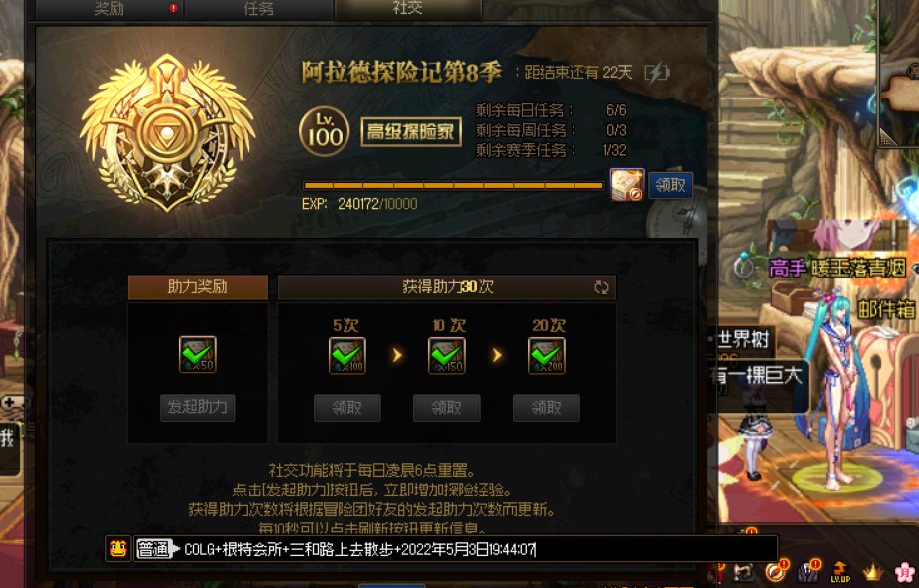Select the 社交 tab
This screenshot has width=919, height=588.
pyautogui.click(x=408, y=8)
